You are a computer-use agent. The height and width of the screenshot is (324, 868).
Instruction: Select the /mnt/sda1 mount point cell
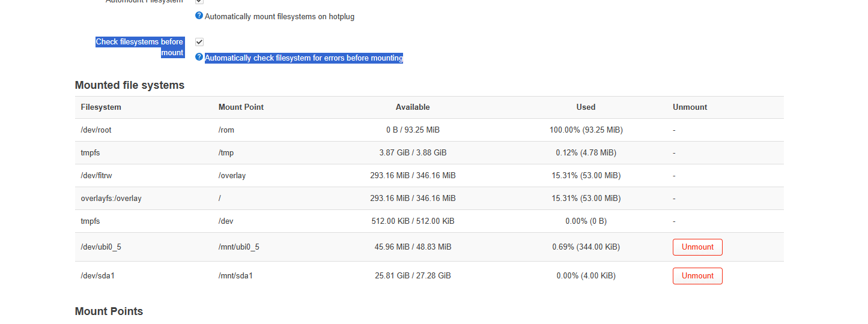point(235,276)
